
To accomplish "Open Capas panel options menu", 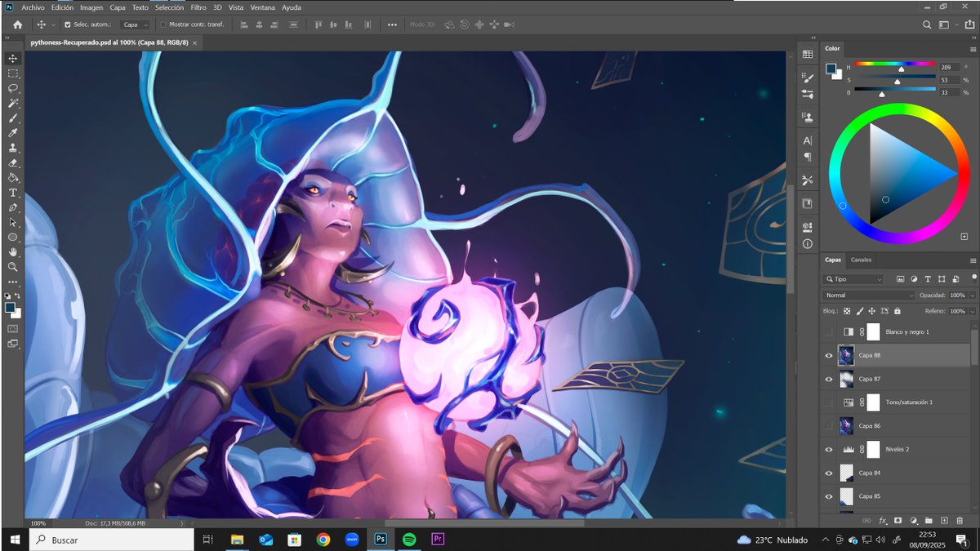I will pos(973,260).
